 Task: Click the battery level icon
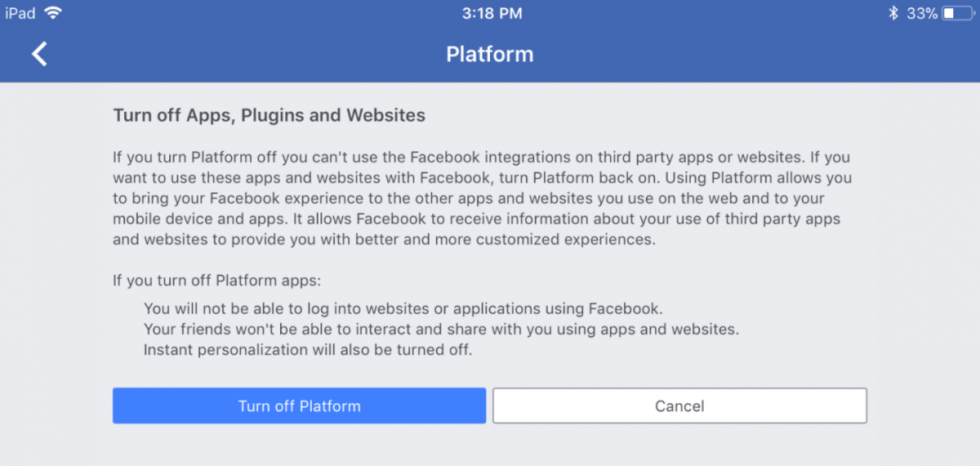point(958,13)
